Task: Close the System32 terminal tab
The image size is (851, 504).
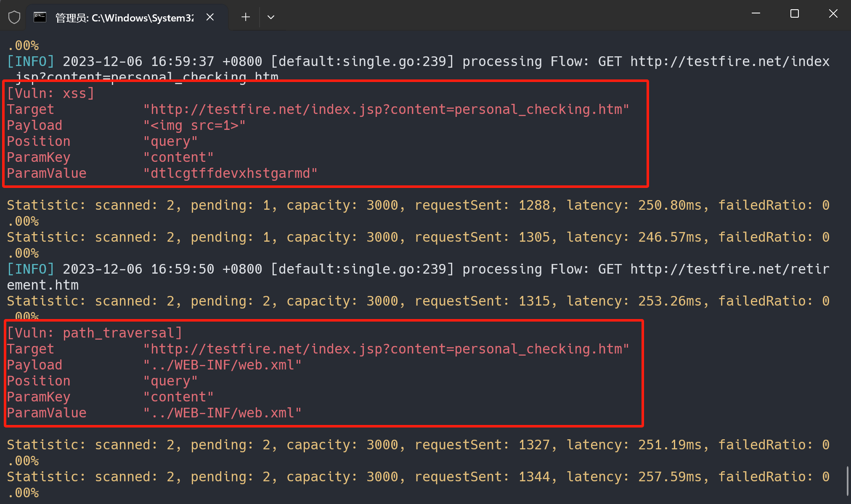Action: point(210,17)
